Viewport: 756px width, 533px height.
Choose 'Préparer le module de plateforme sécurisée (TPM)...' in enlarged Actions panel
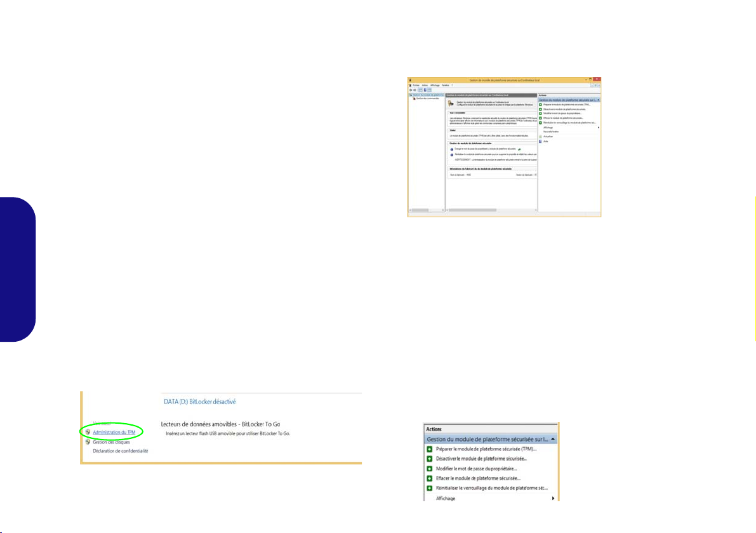[x=486, y=449]
